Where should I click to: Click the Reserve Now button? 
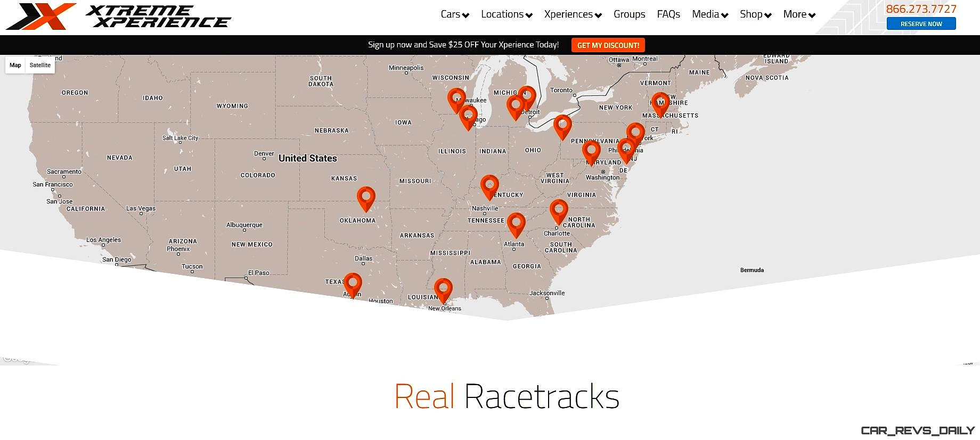coord(921,23)
